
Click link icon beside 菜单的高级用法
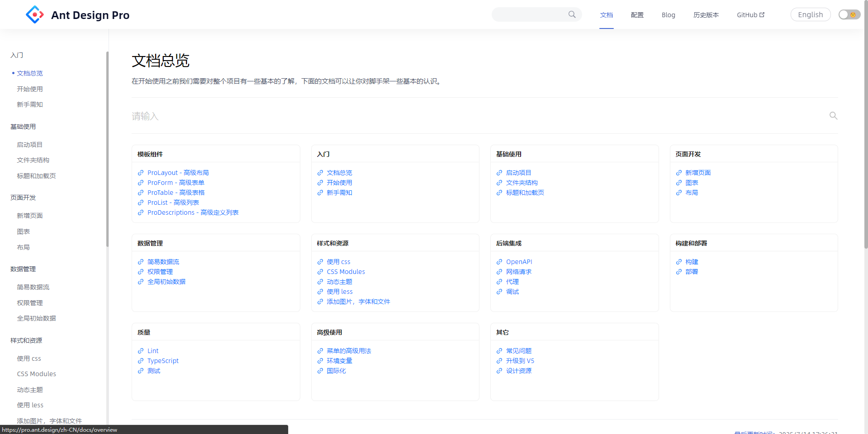[x=320, y=351]
